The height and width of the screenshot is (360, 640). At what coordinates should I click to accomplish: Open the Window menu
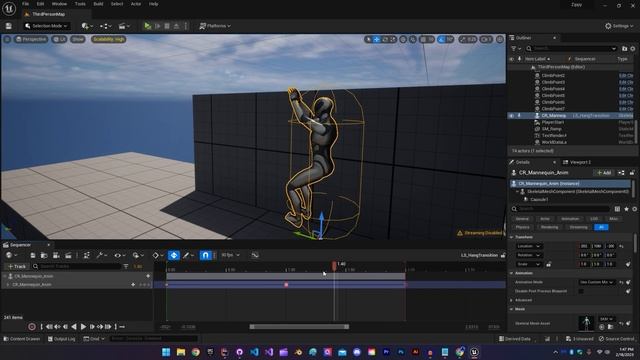pos(60,4)
